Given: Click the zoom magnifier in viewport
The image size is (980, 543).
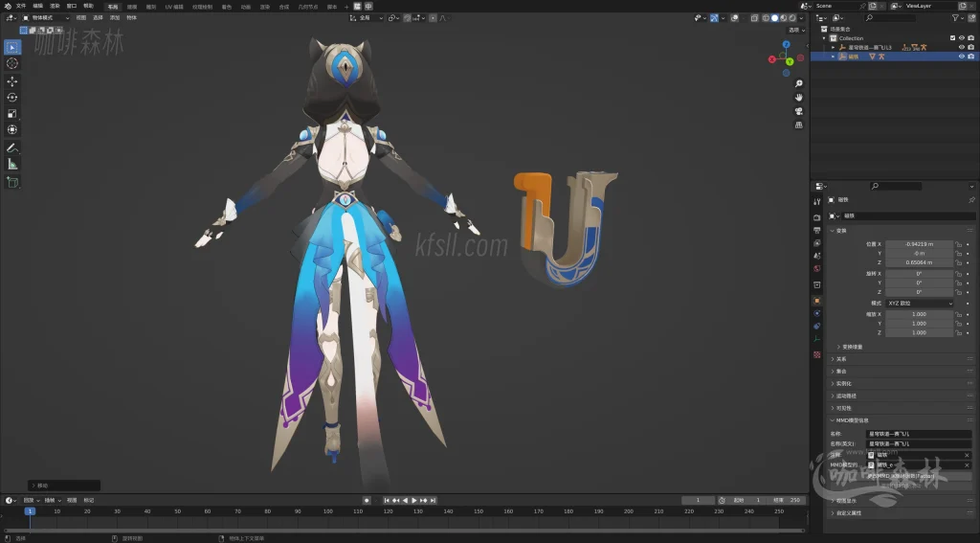Looking at the screenshot, I should click(799, 83).
